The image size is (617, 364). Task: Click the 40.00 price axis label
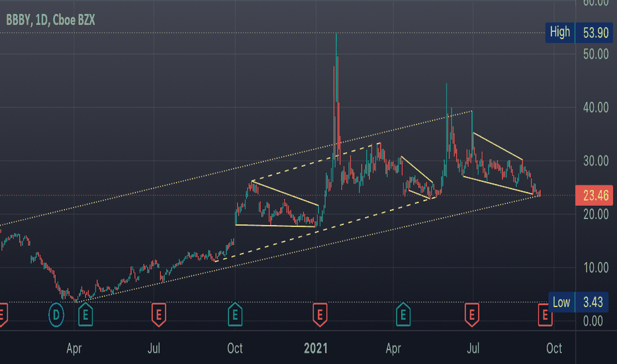[596, 107]
